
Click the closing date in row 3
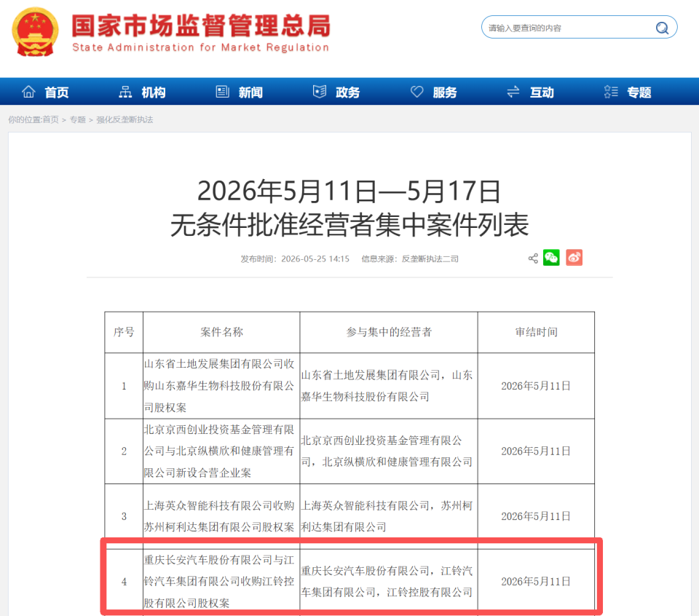(536, 516)
